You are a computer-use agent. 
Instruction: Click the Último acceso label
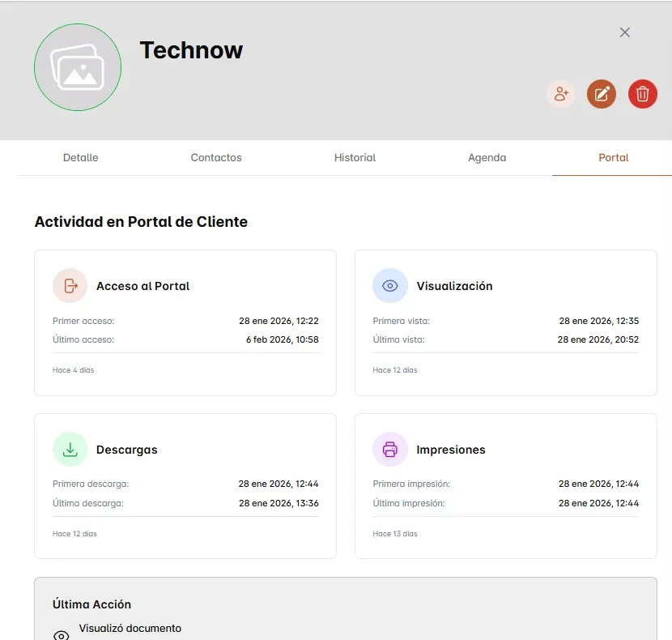pyautogui.click(x=83, y=339)
